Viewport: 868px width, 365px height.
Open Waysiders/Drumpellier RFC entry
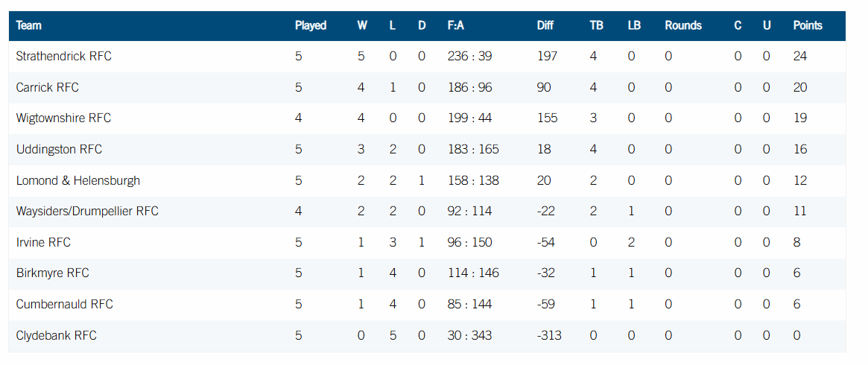click(x=87, y=212)
